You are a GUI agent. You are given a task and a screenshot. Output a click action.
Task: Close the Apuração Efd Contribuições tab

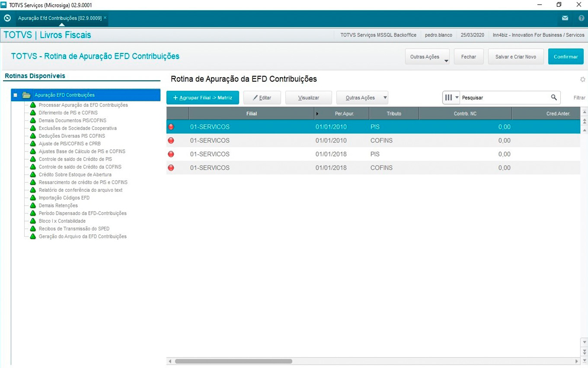point(105,18)
